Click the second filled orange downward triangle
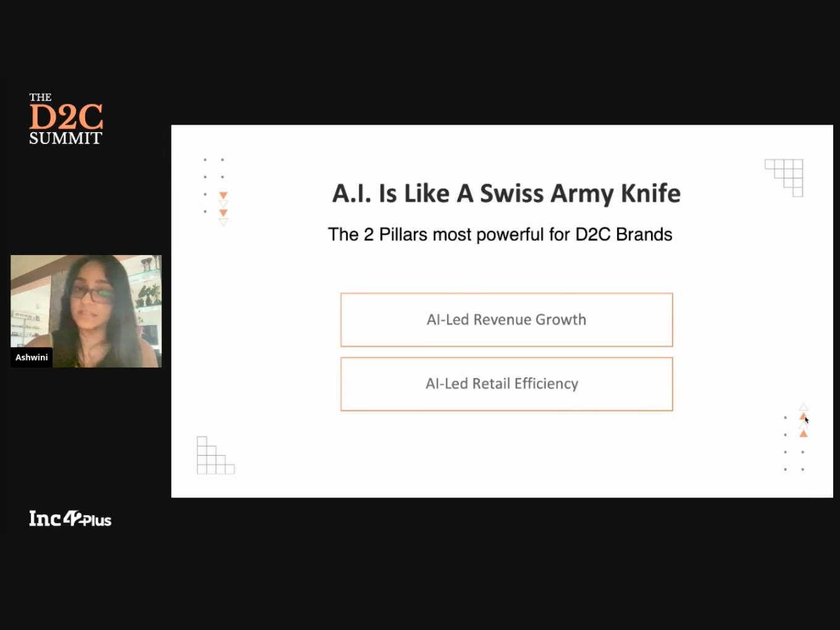Viewport: 840px width, 630px height. [x=224, y=212]
